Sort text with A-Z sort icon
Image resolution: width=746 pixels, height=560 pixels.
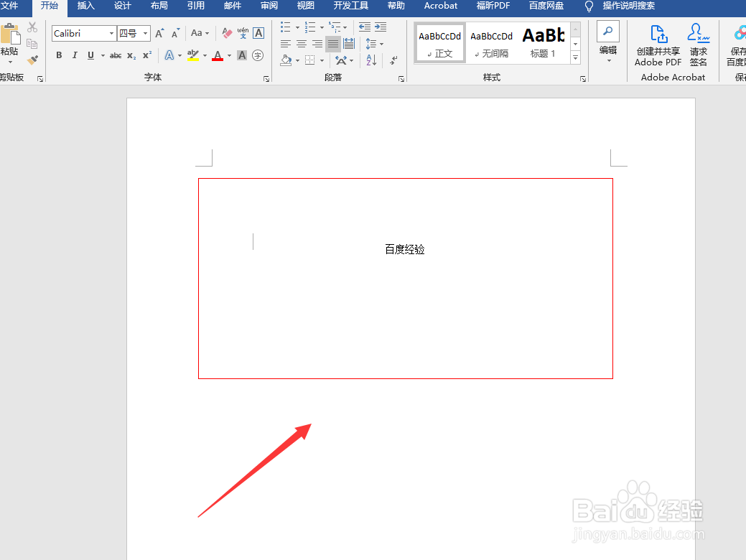(x=372, y=60)
